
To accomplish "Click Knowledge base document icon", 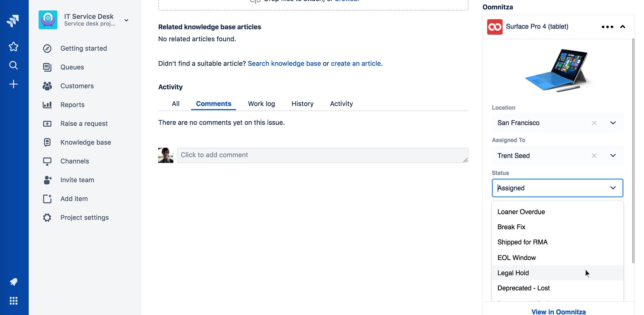I will tap(47, 142).
